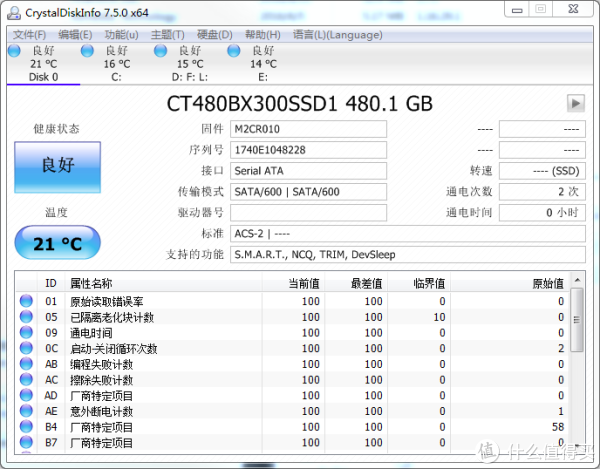The height and width of the screenshot is (469, 600).
Task: Click the CrystalDiskInfo app icon in title bar
Action: (x=14, y=13)
